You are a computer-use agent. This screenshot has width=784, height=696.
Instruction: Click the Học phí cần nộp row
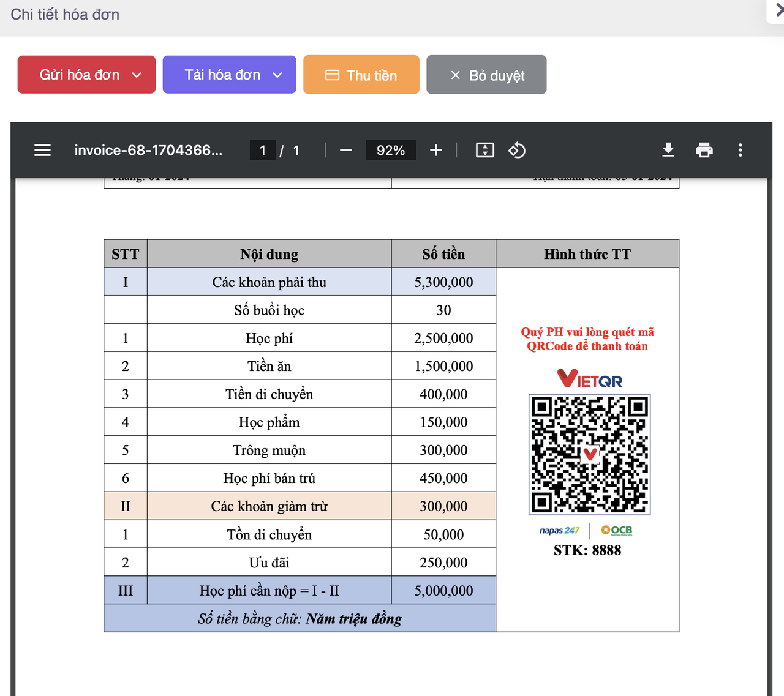tap(269, 591)
